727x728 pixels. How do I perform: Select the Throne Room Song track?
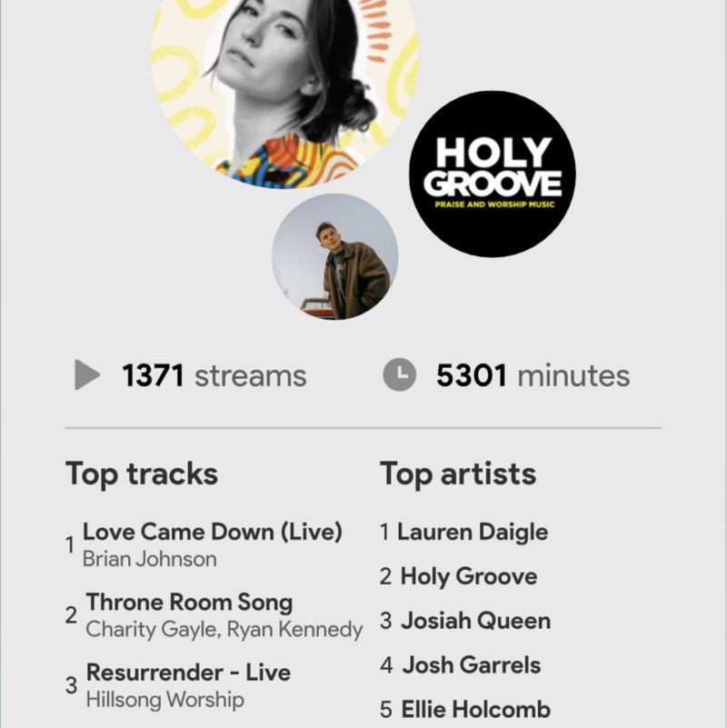tap(189, 602)
